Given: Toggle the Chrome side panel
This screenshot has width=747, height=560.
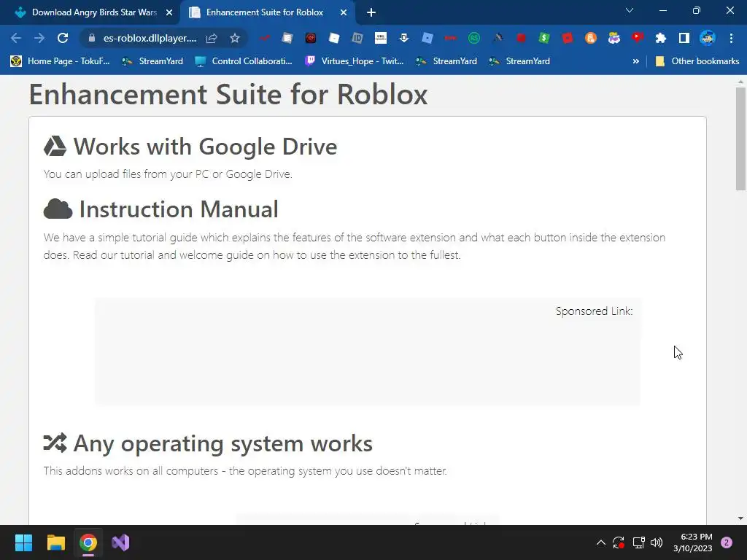Looking at the screenshot, I should pyautogui.click(x=684, y=38).
